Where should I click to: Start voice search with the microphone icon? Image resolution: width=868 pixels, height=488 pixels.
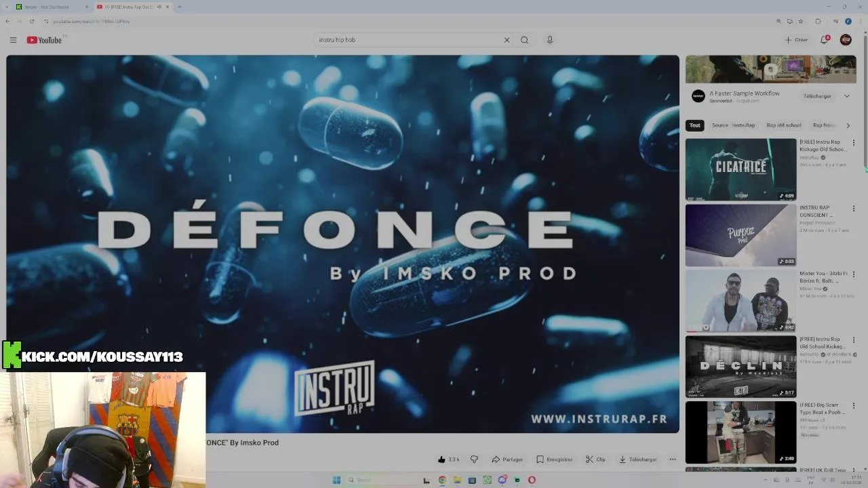point(550,40)
